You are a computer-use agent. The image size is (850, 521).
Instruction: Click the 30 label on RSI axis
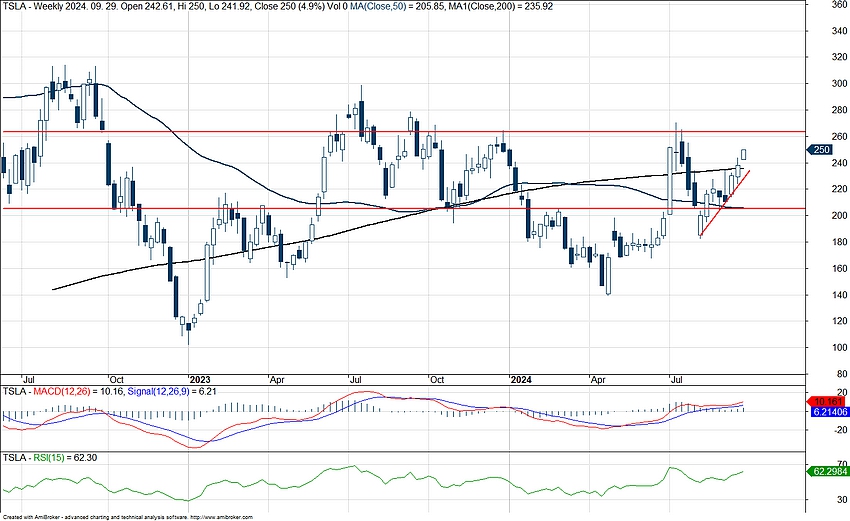click(x=842, y=499)
